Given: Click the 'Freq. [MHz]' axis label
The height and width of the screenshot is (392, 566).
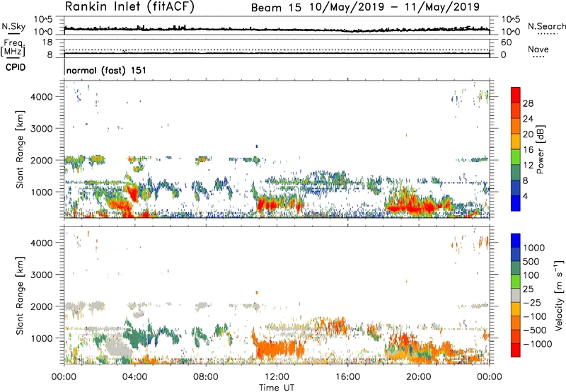Looking at the screenshot, I should (x=13, y=47).
